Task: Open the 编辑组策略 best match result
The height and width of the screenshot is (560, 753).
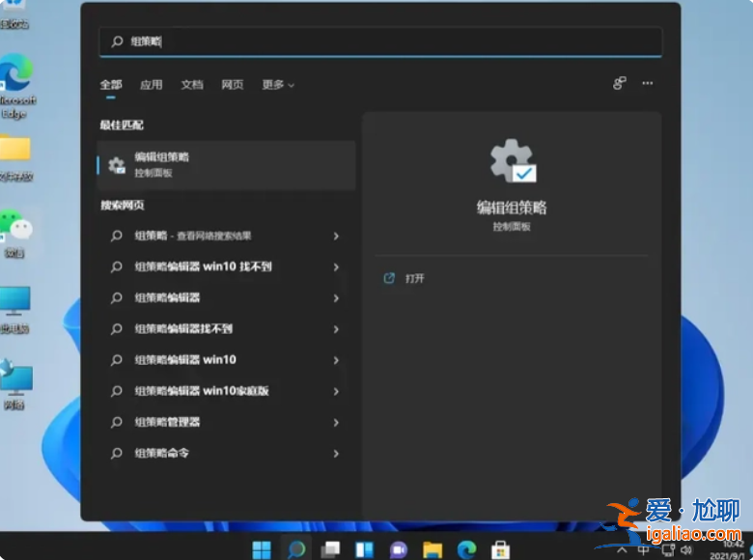Action: point(226,165)
